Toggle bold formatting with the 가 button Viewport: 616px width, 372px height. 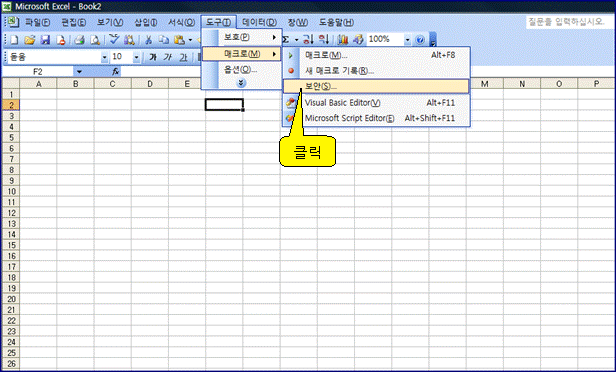[153, 57]
